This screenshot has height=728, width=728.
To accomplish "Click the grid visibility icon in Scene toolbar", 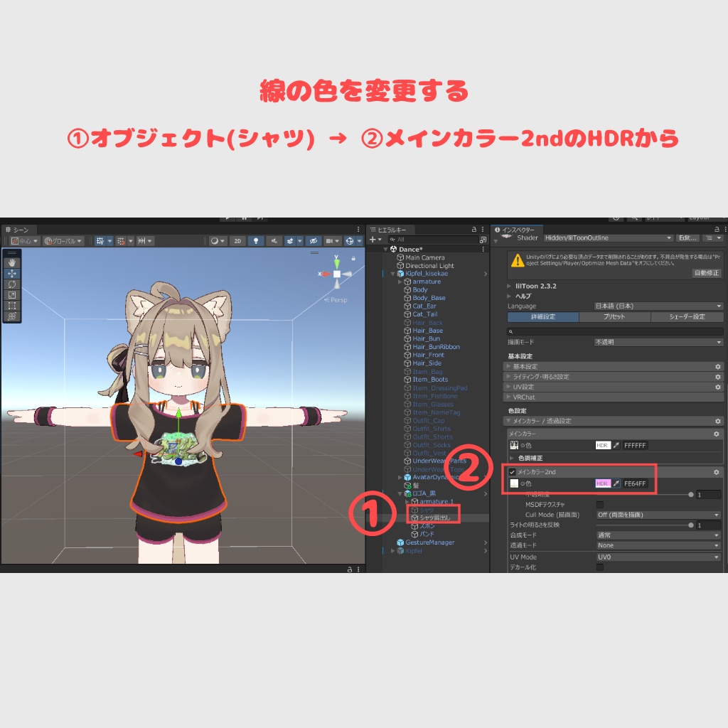I will point(100,240).
